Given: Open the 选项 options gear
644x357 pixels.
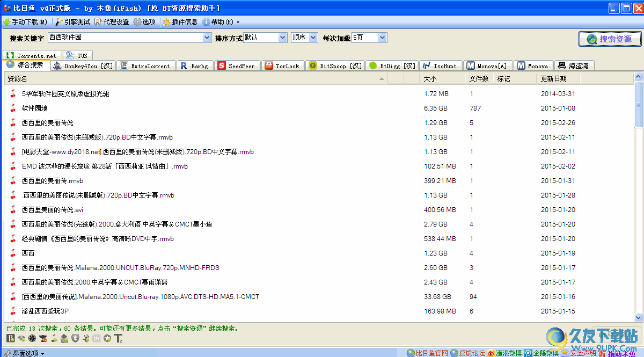Looking at the screenshot, I should point(144,22).
